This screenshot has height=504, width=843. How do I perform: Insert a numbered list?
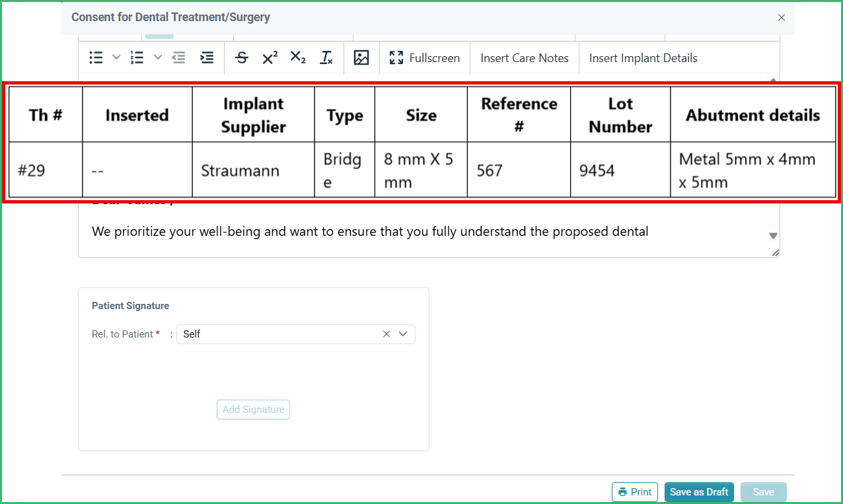137,57
